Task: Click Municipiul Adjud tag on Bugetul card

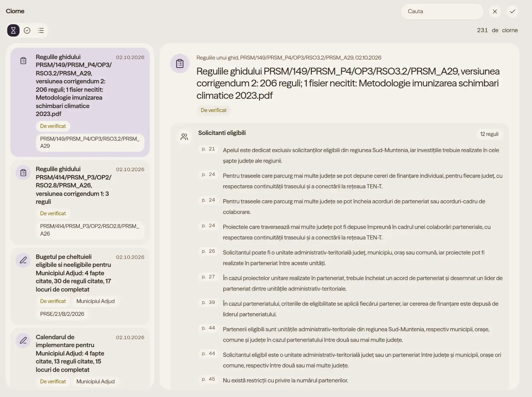Action: pyautogui.click(x=95, y=301)
